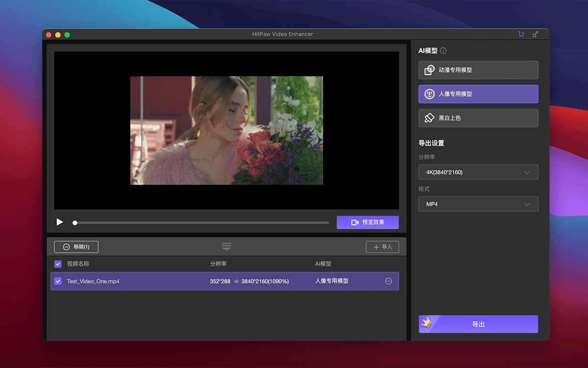This screenshot has height=368, width=588.
Task: Open the shopping cart purchase icon
Action: click(x=521, y=34)
